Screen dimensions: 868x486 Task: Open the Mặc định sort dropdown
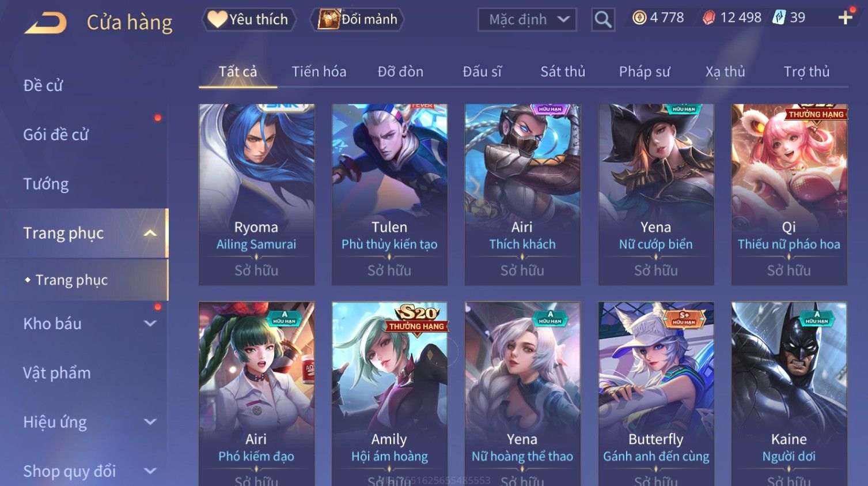point(527,20)
